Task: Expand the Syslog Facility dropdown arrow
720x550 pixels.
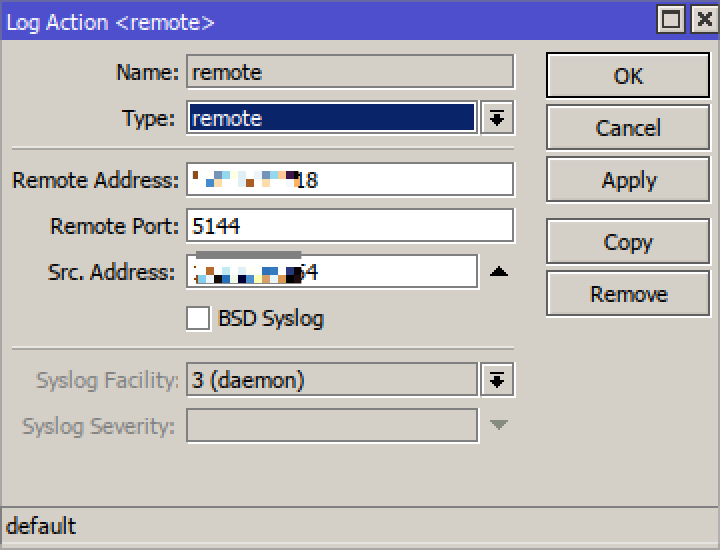Action: click(x=497, y=380)
